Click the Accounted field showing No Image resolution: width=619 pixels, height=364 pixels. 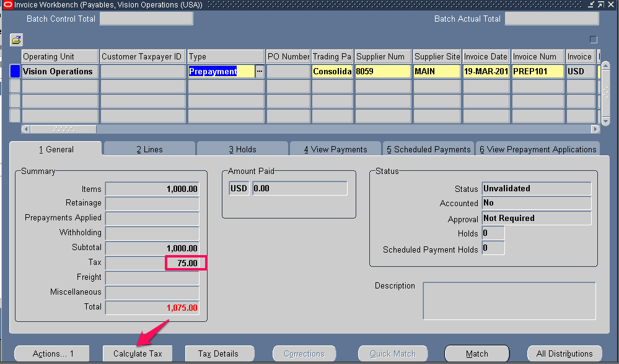click(537, 203)
